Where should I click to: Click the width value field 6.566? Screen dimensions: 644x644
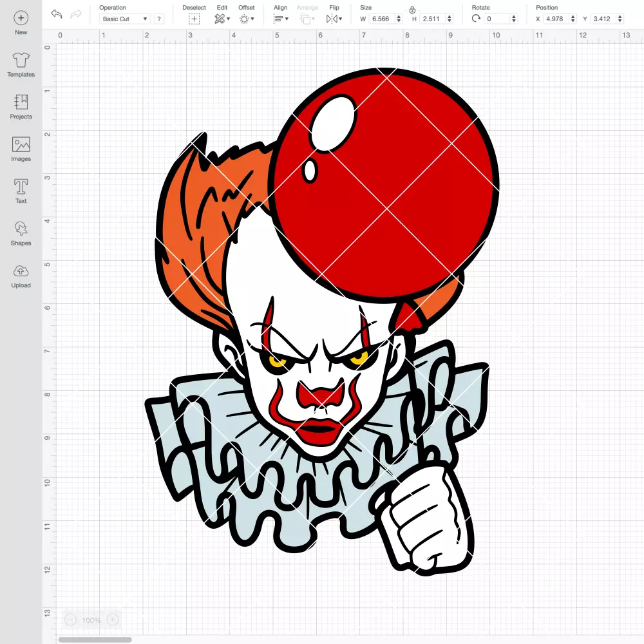381,19
